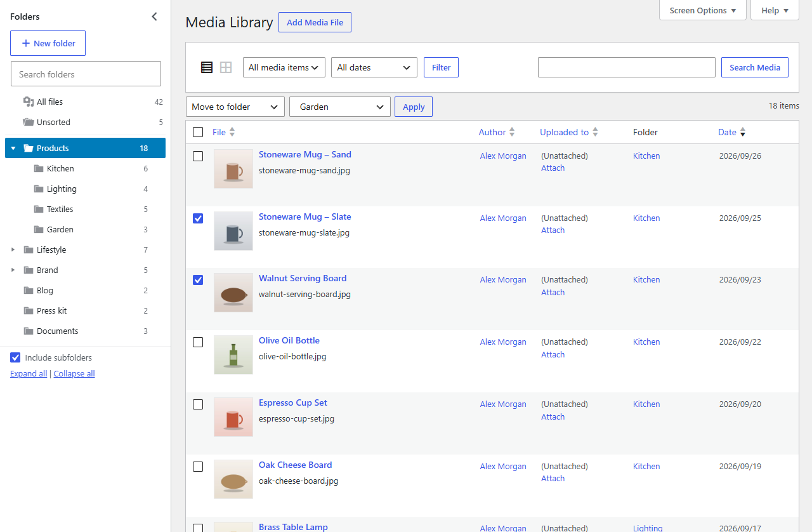This screenshot has height=532, width=812.
Task: Sort by File column arrows
Action: 232,132
